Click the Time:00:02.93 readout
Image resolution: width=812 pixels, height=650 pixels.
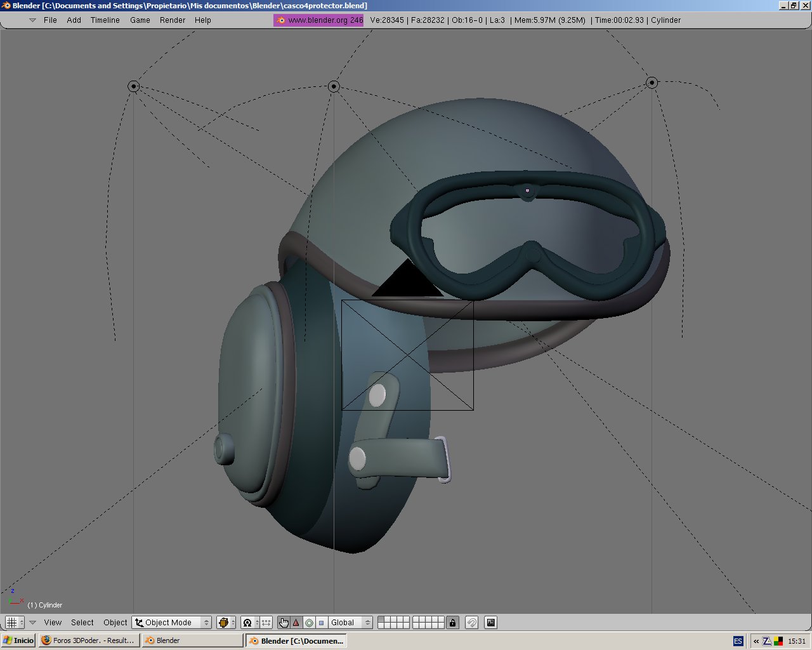(619, 20)
